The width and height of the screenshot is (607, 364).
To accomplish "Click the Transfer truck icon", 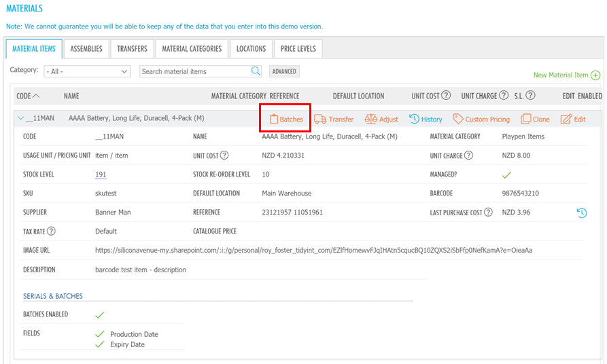I will [x=320, y=119].
